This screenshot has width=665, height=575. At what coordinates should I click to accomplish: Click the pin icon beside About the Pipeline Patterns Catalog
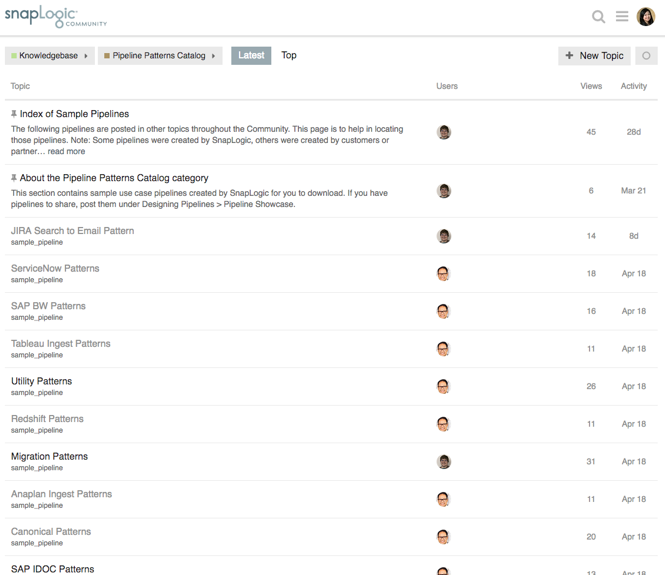[x=14, y=178]
